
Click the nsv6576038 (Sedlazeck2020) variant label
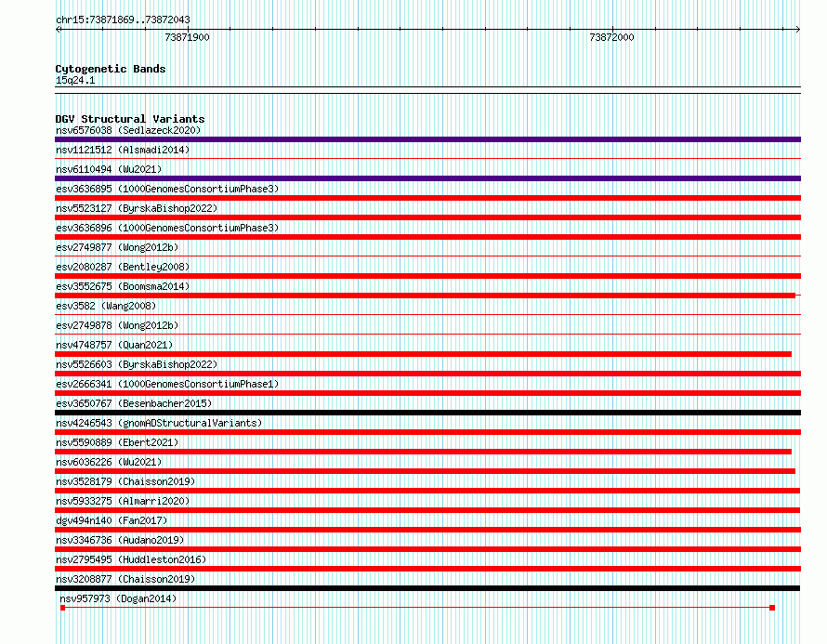(128, 130)
